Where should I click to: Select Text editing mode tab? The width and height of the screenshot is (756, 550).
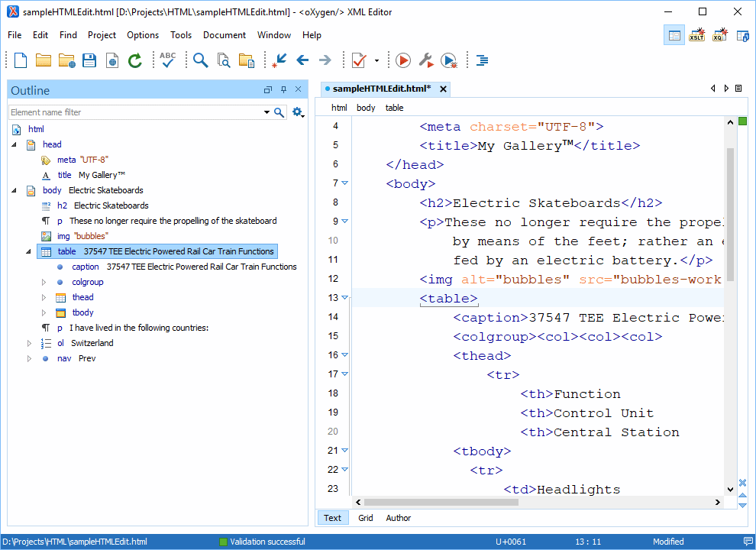(x=333, y=518)
